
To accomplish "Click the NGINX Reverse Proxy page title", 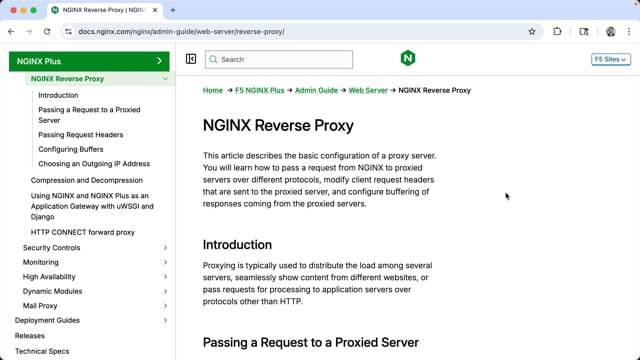I will pyautogui.click(x=278, y=125).
